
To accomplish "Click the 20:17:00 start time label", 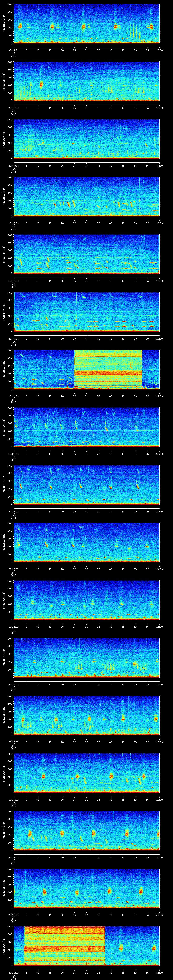I will [13, 223].
